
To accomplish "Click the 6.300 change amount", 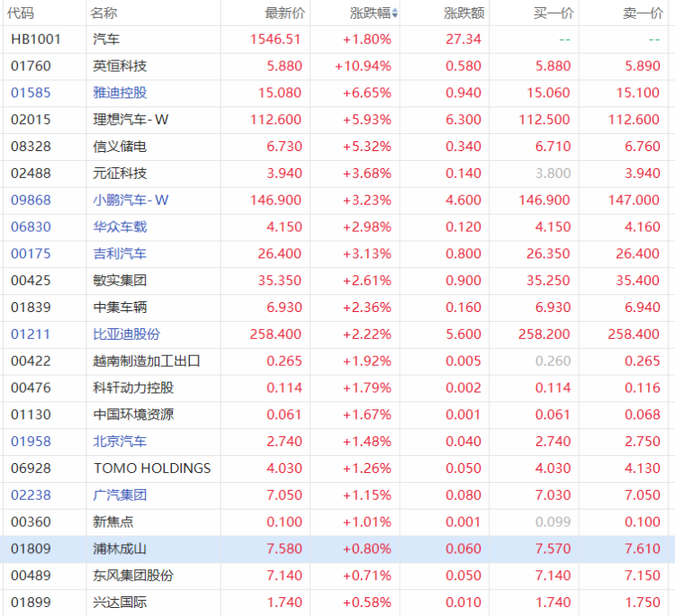I will 463,120.
